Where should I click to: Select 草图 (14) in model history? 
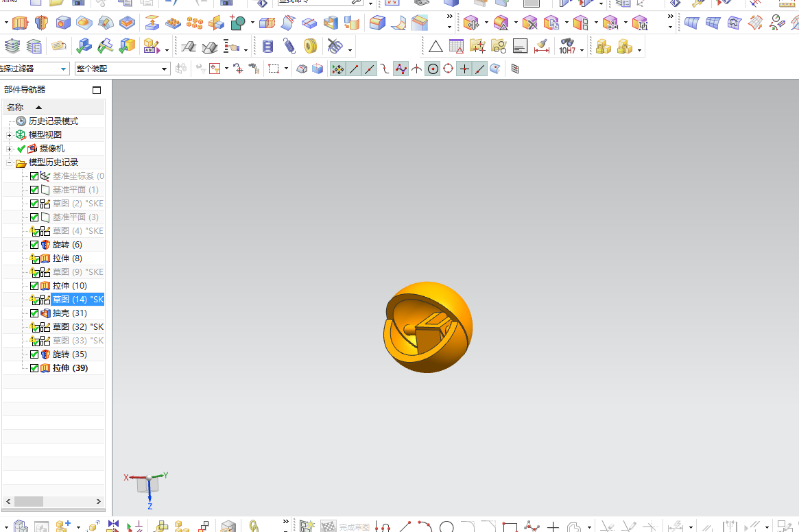pos(78,300)
